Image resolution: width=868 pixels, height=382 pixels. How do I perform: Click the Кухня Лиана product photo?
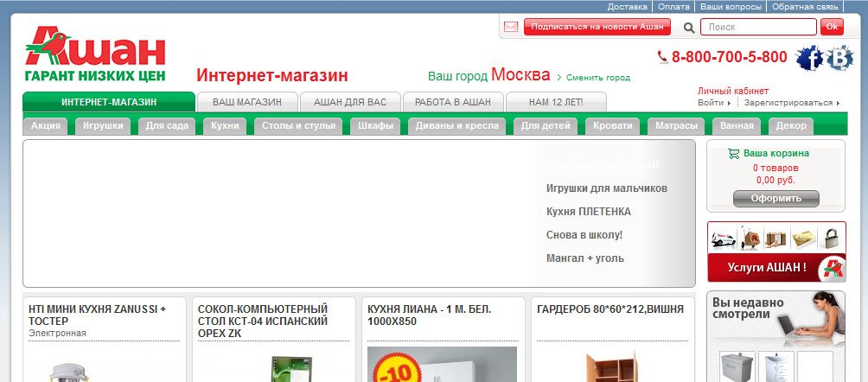[443, 365]
